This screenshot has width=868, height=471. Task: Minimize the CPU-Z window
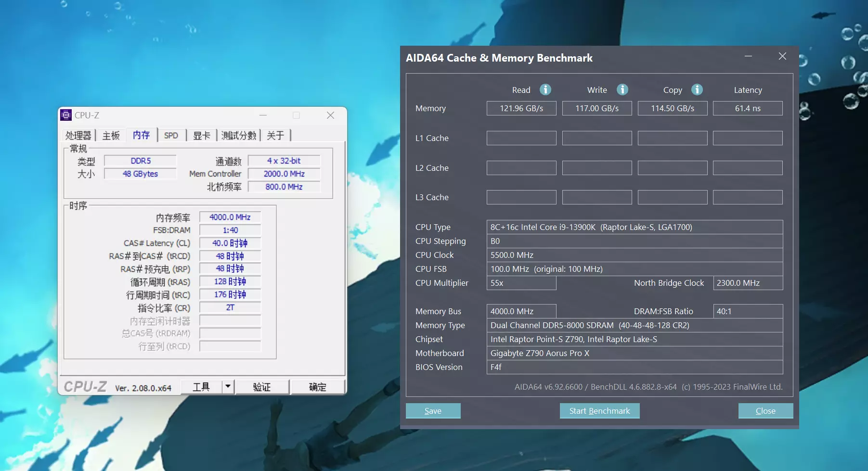click(x=263, y=115)
